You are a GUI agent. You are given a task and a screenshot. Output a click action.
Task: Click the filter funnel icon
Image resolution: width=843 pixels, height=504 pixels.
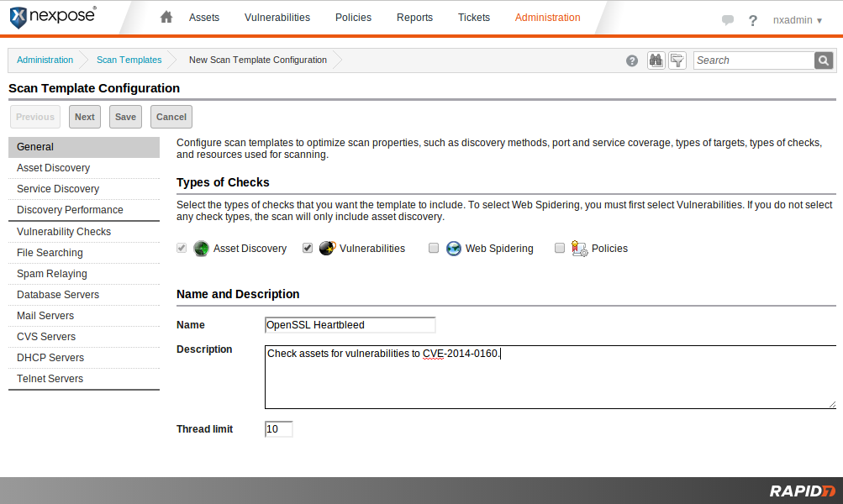(677, 60)
